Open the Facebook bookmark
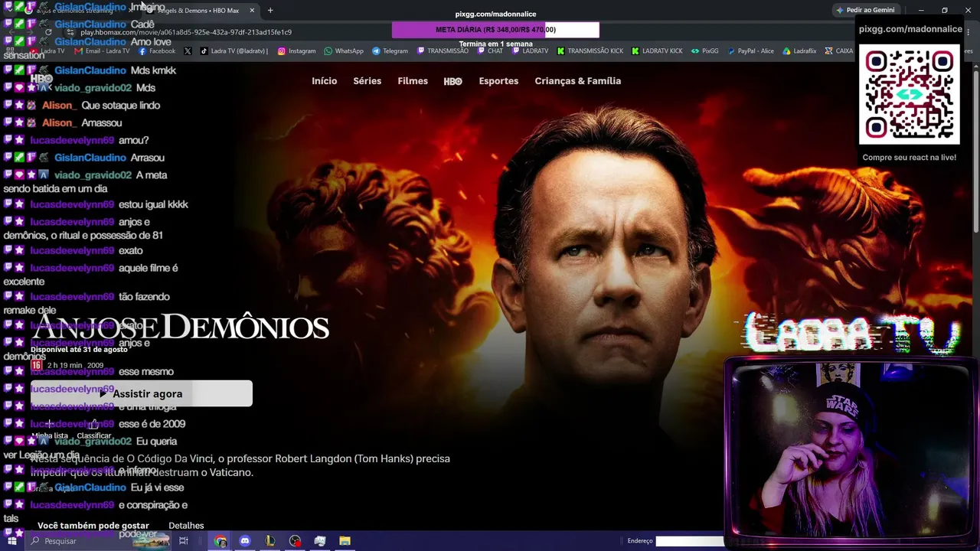This screenshot has width=980, height=551. [x=157, y=51]
